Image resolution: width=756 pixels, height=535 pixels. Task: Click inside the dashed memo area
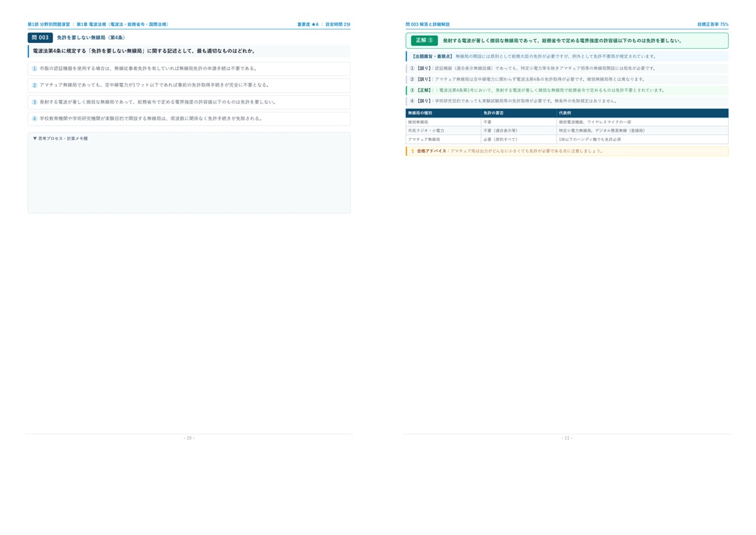coord(189,173)
